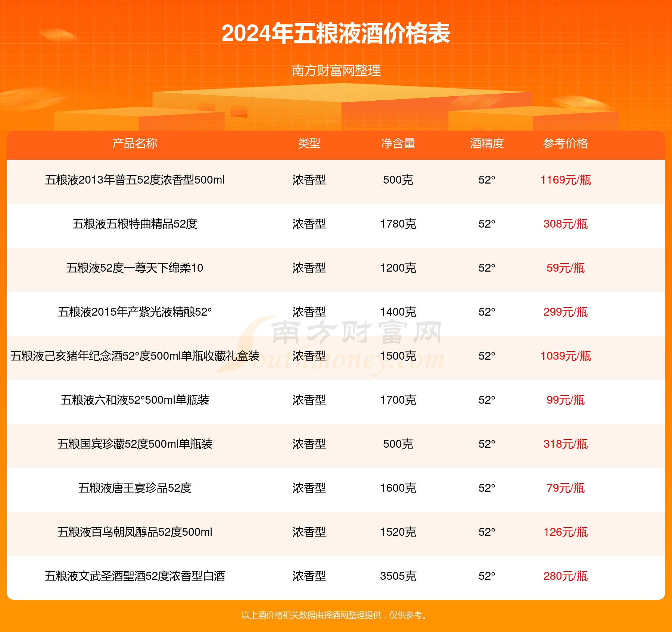Viewport: 672px width, 632px height.
Task: Click the 1780克 net content cell
Action: click(x=398, y=224)
